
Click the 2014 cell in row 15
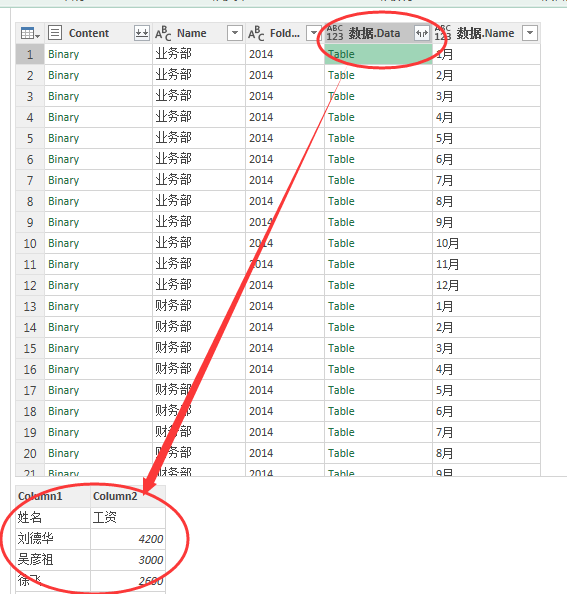click(285, 348)
